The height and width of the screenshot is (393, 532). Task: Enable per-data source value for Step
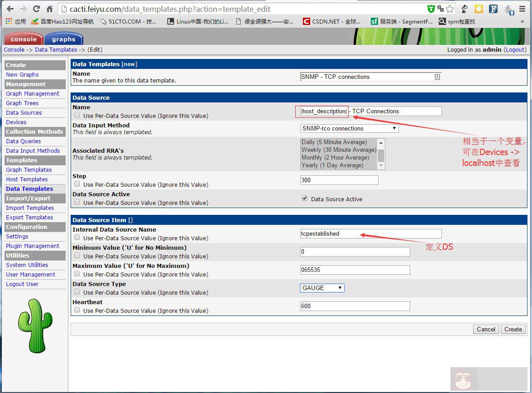click(77, 184)
